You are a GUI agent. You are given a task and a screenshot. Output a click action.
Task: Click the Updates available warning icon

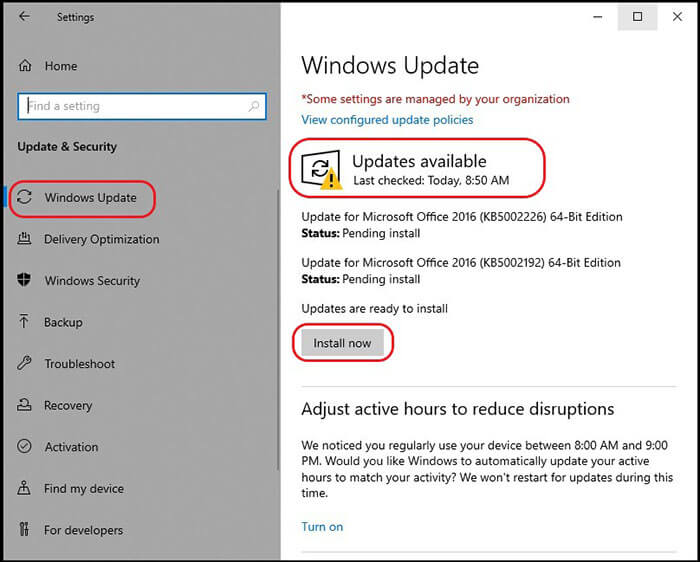pyautogui.click(x=321, y=171)
